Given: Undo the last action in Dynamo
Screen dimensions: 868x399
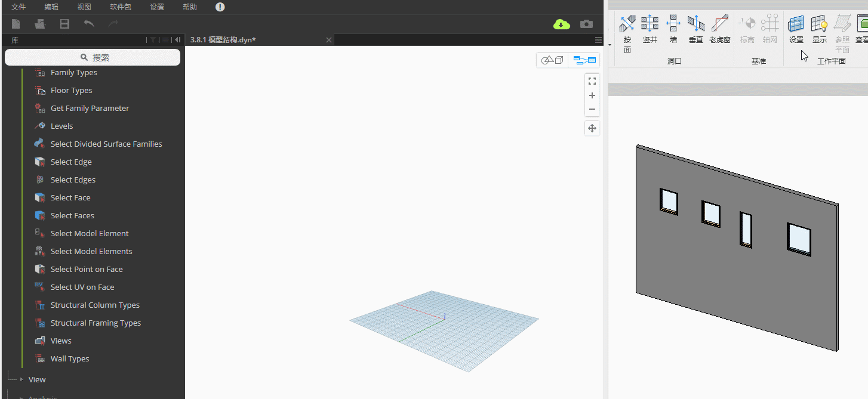Looking at the screenshot, I should pos(89,24).
